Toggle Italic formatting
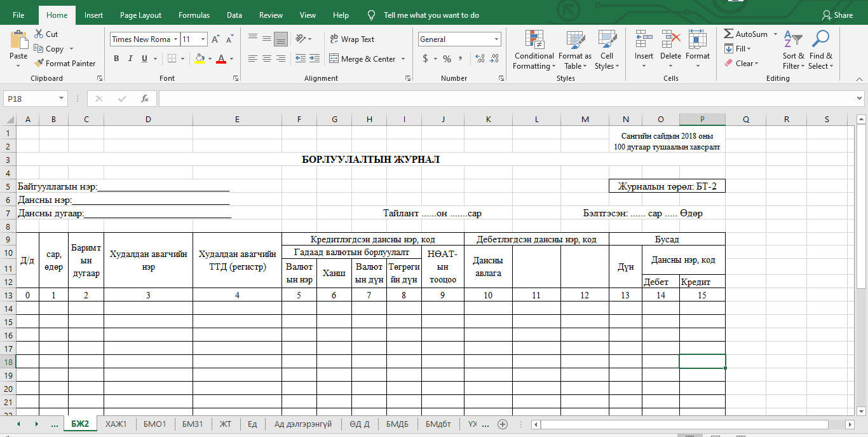Viewport: 868px width, 437px height. tap(130, 59)
